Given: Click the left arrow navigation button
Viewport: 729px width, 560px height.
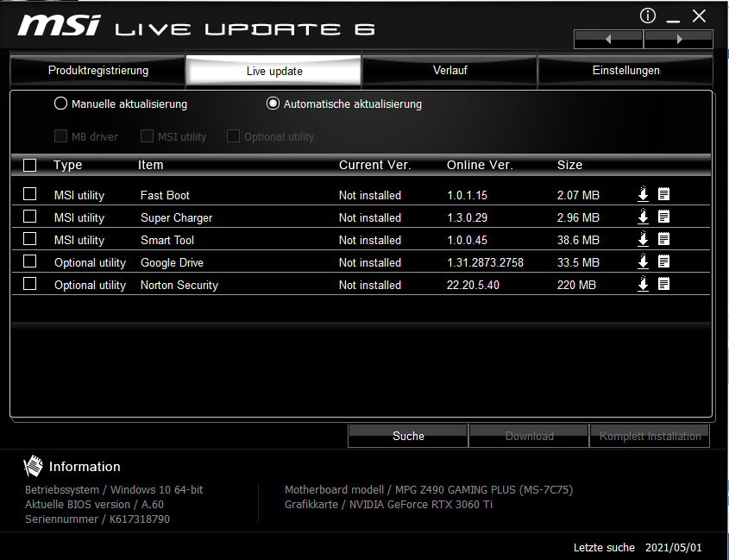Looking at the screenshot, I should tap(608, 40).
